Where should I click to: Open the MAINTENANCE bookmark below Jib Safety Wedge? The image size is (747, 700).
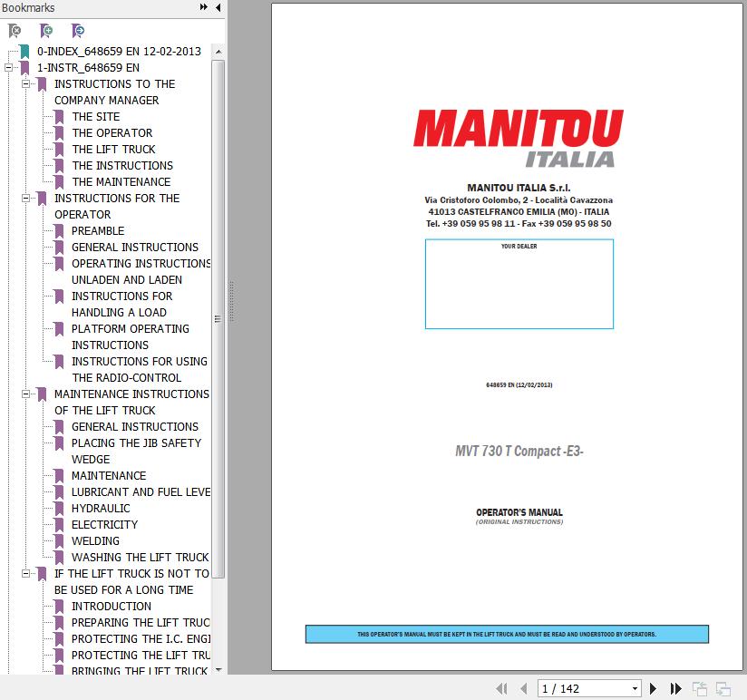pyautogui.click(x=109, y=476)
